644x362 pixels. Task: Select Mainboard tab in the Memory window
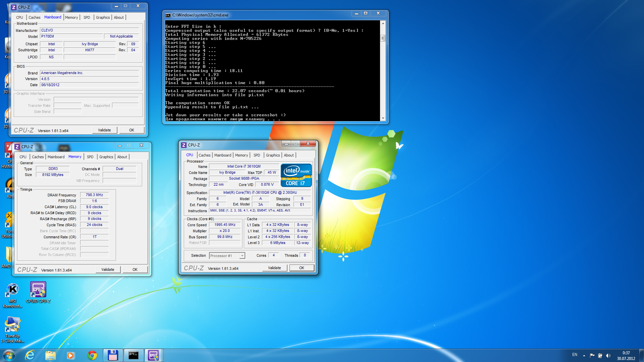56,157
